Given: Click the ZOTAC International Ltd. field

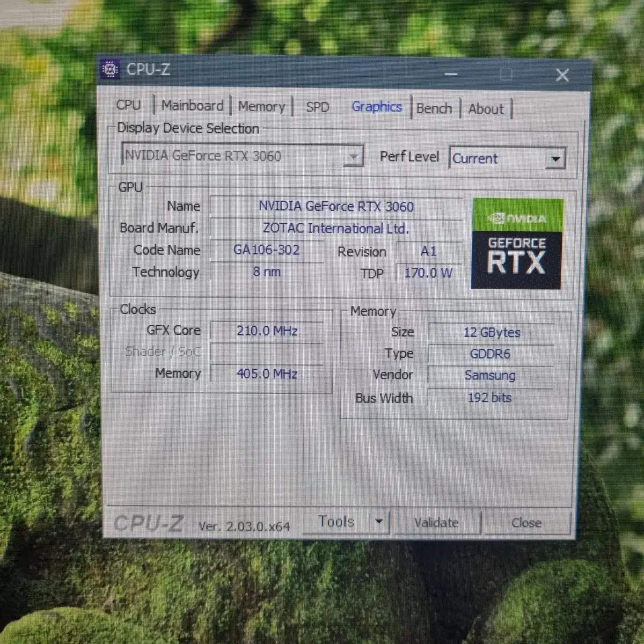Looking at the screenshot, I should [x=336, y=228].
